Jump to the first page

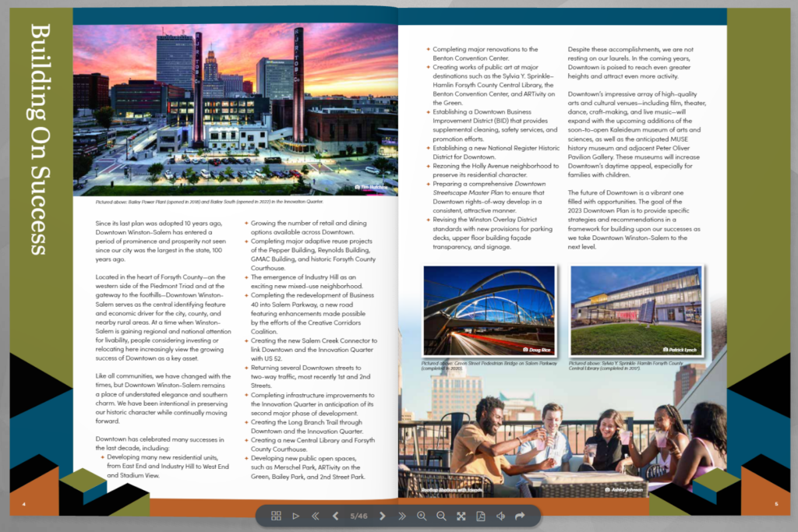[x=316, y=516]
